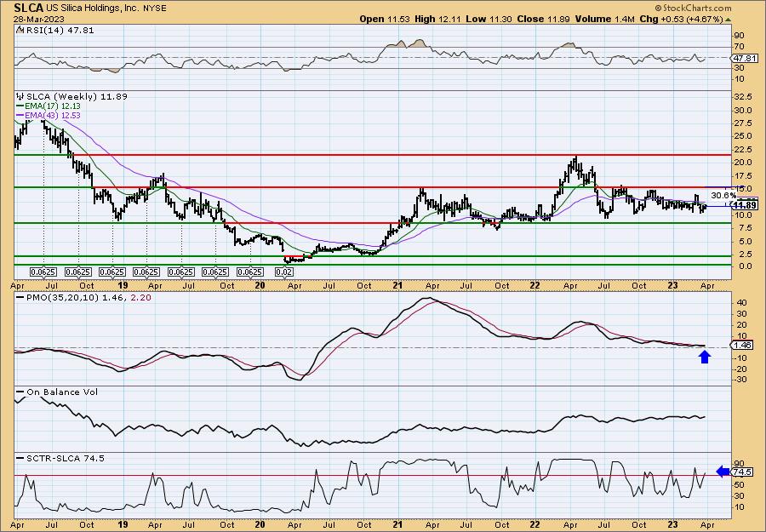The width and height of the screenshot is (766, 532).
Task: Click the 11.89 last-price tag on price axis
Action: 746,205
